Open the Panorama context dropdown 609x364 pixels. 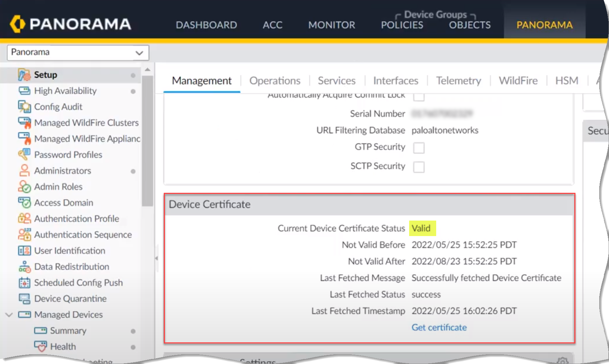(78, 53)
